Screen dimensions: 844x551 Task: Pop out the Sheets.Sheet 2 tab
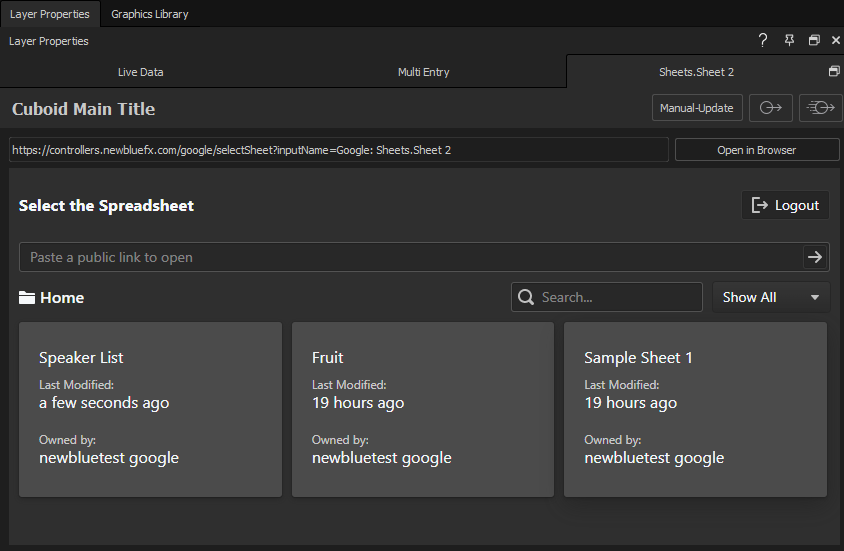[834, 72]
